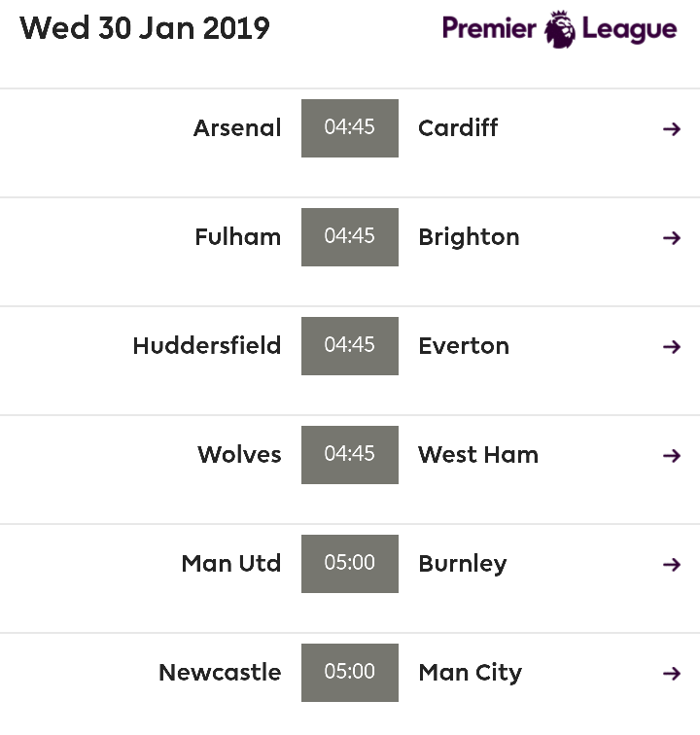
Task: Open the Man City team name
Action: click(470, 673)
